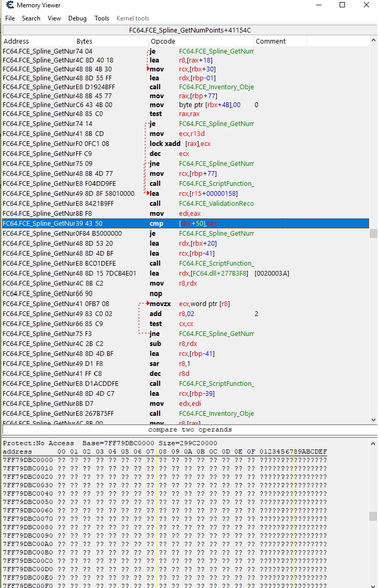Click the Comment column header
This screenshot has width=378, height=588.
click(312, 41)
